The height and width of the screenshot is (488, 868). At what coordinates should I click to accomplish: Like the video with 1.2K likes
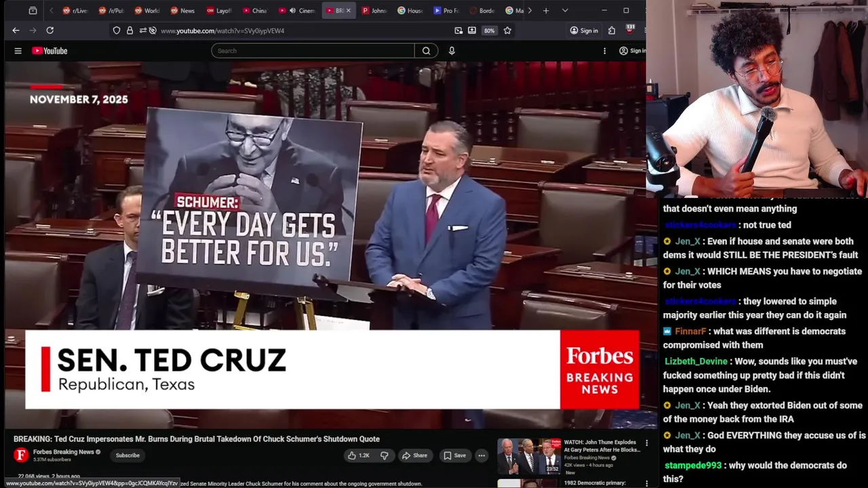[x=359, y=455]
